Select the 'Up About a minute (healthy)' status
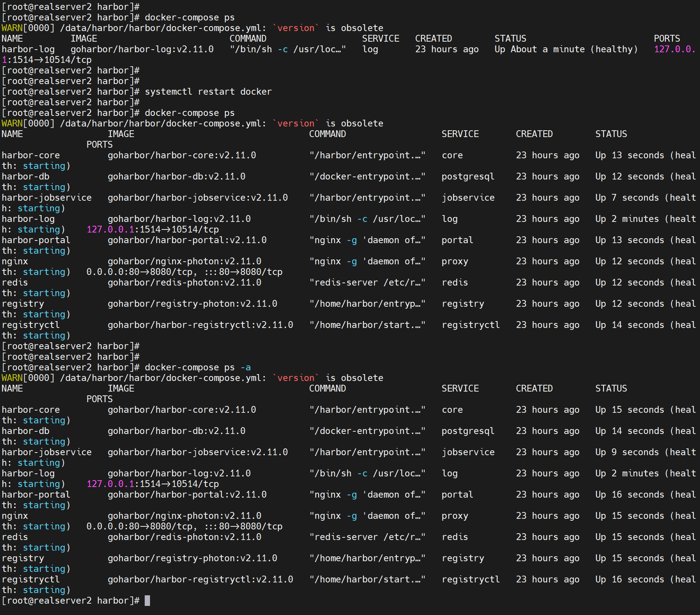700x615 pixels. pos(566,49)
